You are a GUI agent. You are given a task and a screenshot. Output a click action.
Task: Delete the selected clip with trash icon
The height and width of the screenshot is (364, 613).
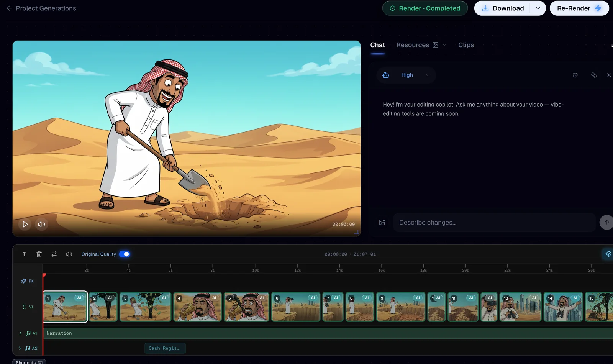pos(39,254)
